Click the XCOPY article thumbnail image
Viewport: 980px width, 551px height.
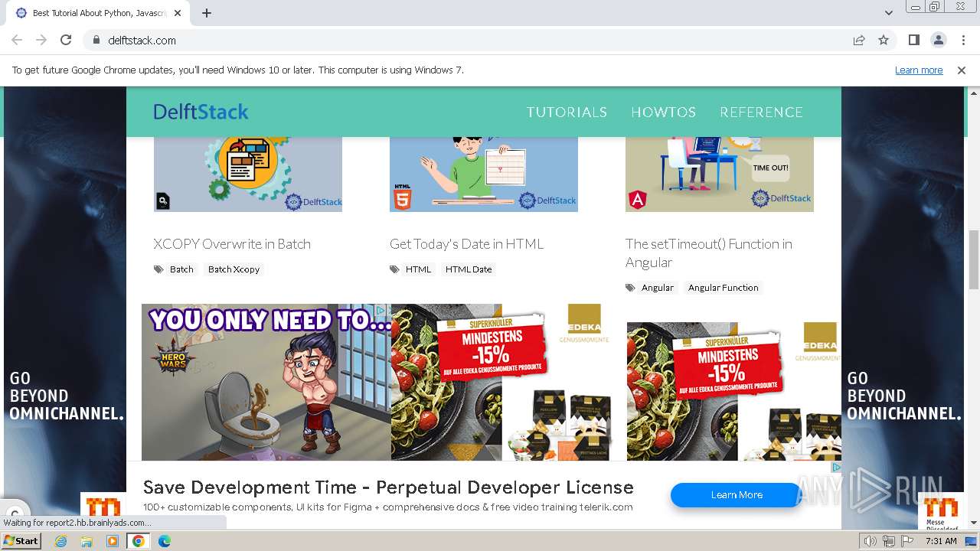pos(248,174)
